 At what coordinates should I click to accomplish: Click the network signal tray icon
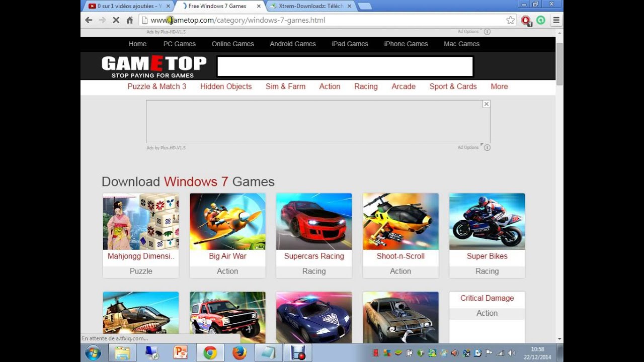(x=501, y=353)
